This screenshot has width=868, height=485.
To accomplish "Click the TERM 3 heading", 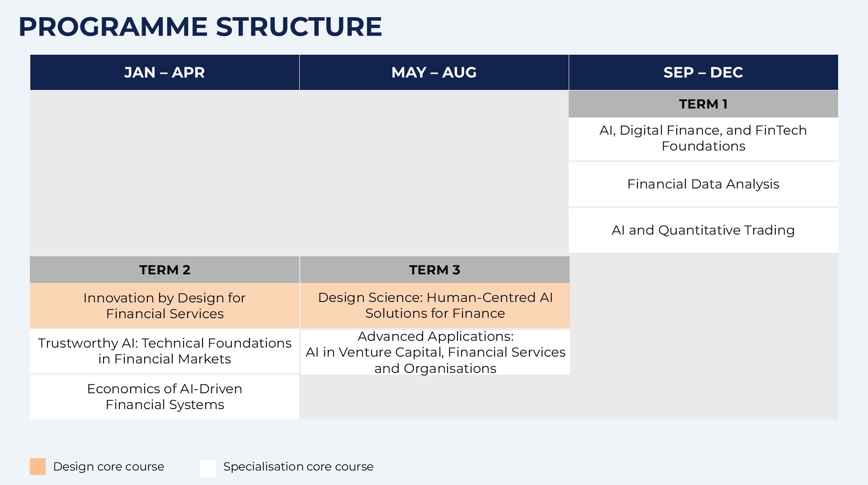I will pyautogui.click(x=435, y=270).
